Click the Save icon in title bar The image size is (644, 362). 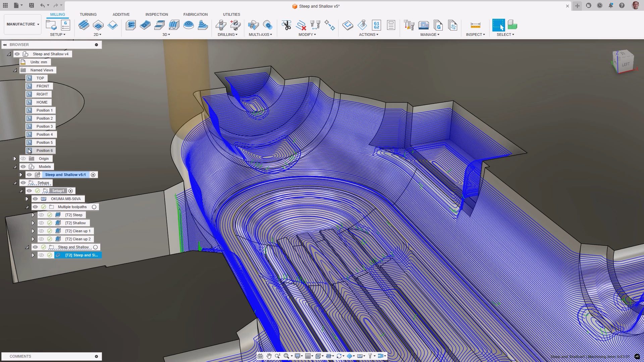[x=31, y=5]
